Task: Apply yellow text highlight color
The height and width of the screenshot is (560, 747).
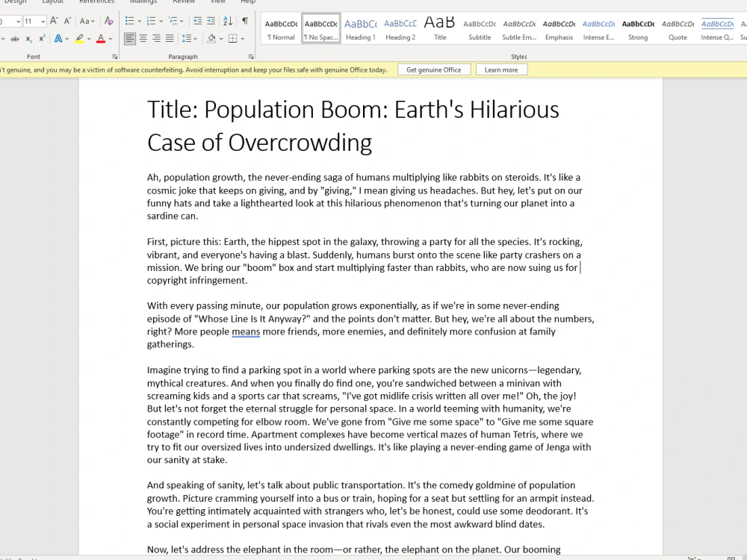Action: (80, 39)
